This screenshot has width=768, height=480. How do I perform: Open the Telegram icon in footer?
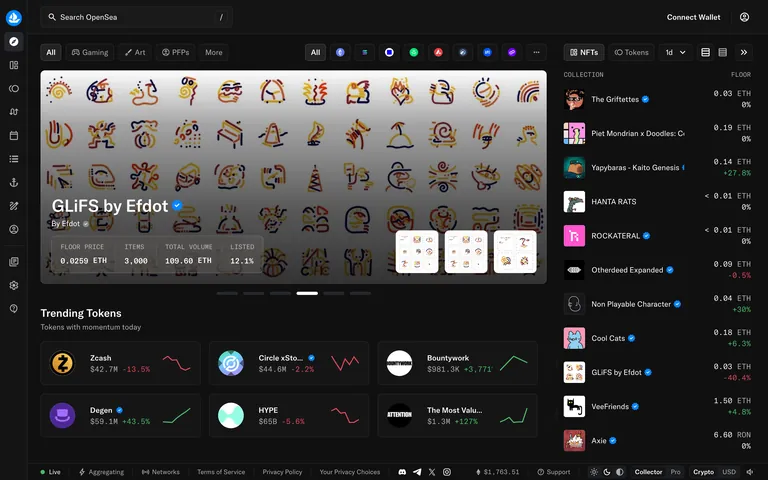pos(417,472)
